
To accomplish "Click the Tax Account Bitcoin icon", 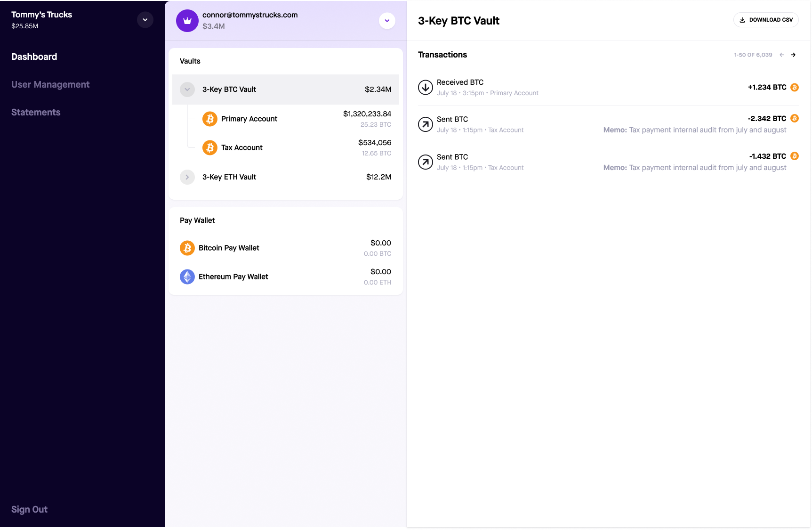I will pyautogui.click(x=210, y=147).
